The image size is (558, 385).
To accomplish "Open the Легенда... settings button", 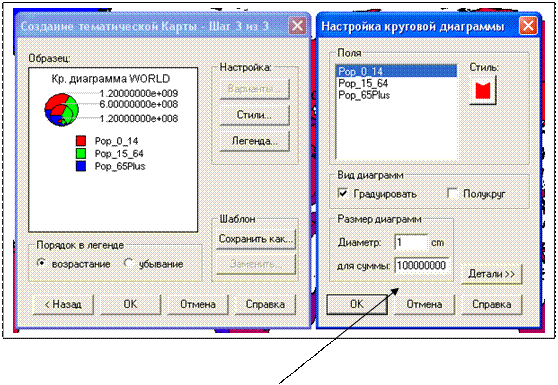I will point(254,141).
